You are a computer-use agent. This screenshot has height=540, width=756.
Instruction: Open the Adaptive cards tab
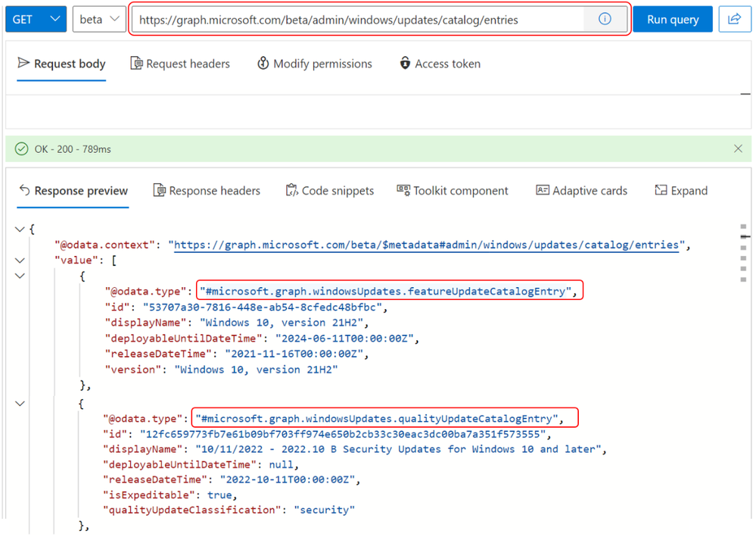(581, 191)
